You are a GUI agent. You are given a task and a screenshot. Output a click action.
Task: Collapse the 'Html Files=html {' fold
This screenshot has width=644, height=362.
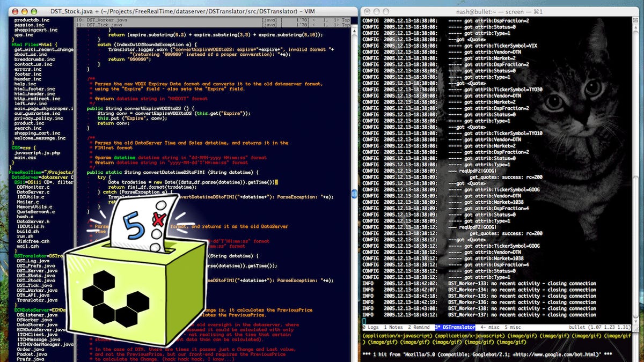pyautogui.click(x=34, y=44)
